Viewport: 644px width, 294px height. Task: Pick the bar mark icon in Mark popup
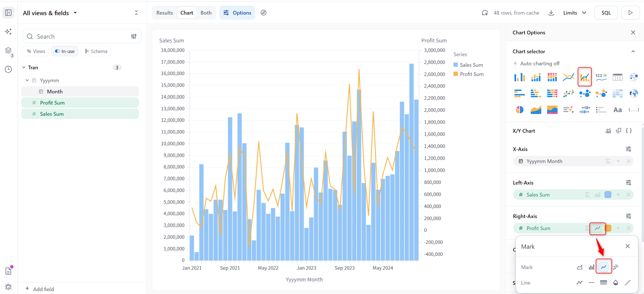tap(592, 267)
